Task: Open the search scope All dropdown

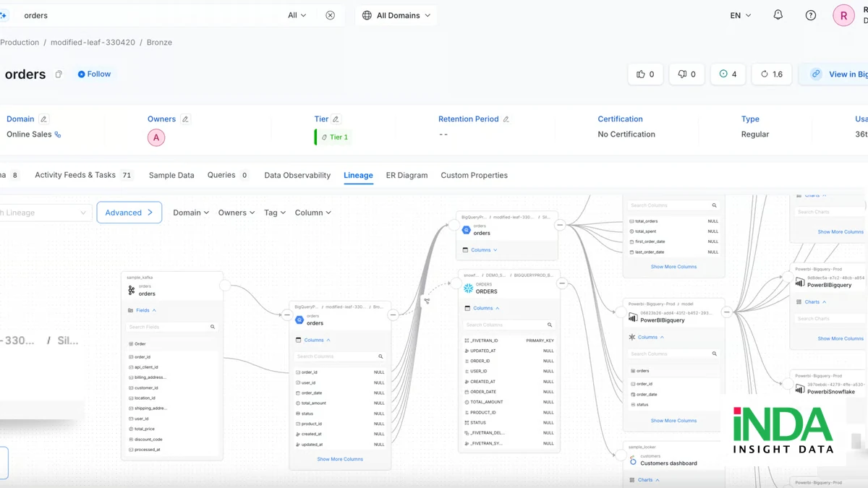Action: 297,15
